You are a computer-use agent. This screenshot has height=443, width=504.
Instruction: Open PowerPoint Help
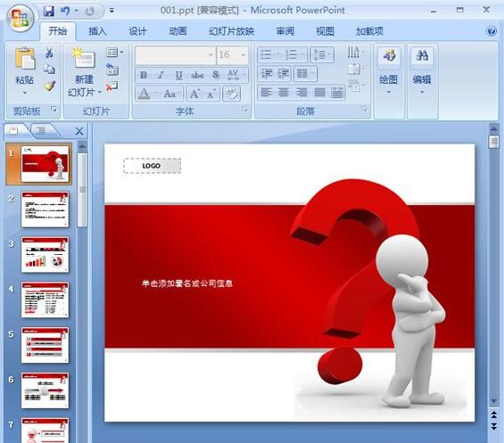(492, 31)
